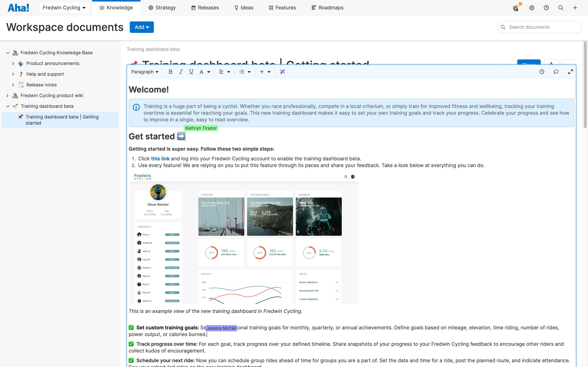588x367 pixels.
Task: Switch to the Roadmaps section
Action: 327,7
